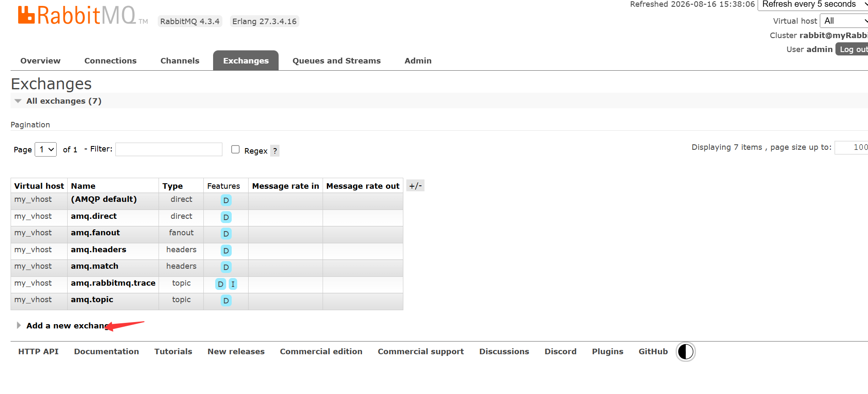Image resolution: width=868 pixels, height=394 pixels.
Task: Open the New releases footer link
Action: tap(236, 352)
